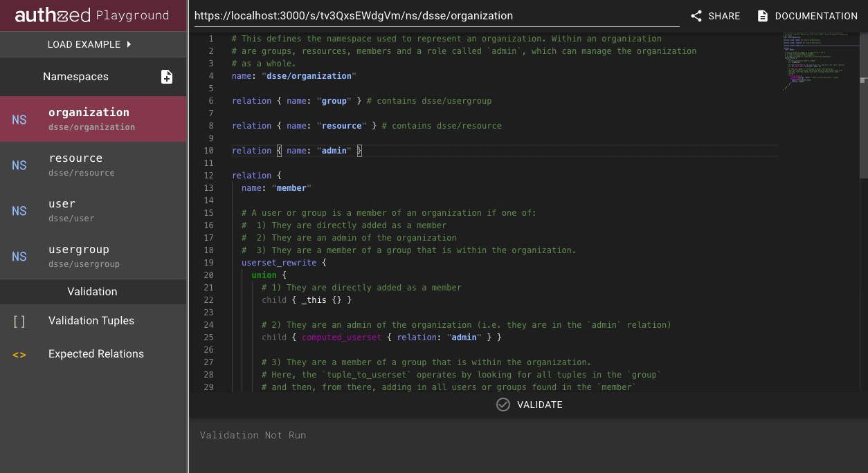The width and height of the screenshot is (868, 473).
Task: Click the NS icon beside resource namespace
Action: click(19, 165)
